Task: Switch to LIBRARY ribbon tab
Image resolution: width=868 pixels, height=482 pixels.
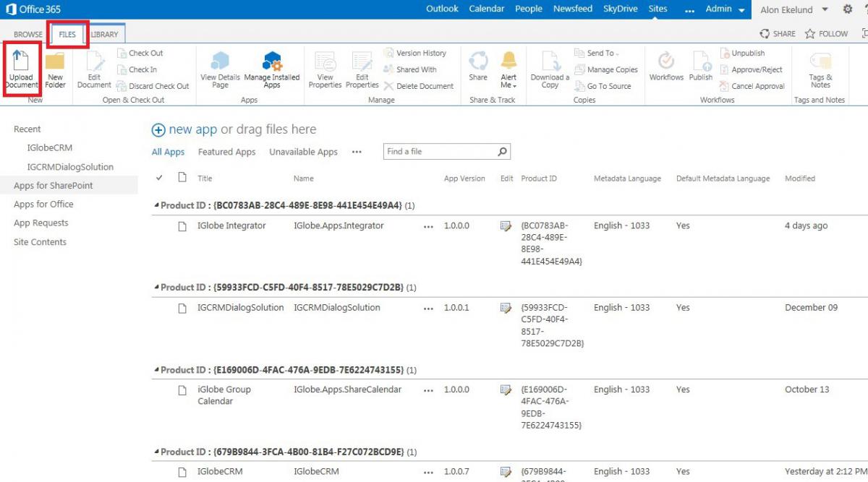Action: coord(105,35)
